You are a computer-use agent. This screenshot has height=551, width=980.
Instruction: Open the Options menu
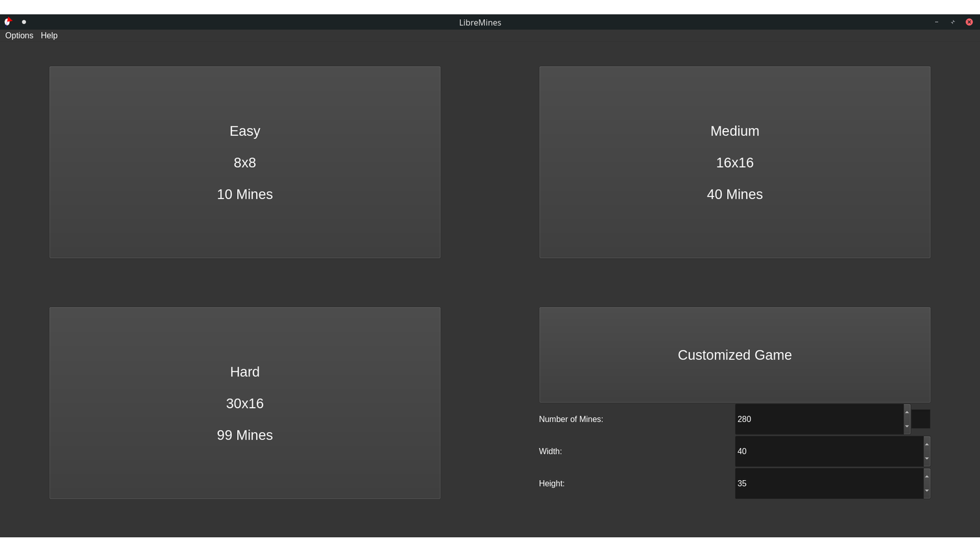point(18,36)
